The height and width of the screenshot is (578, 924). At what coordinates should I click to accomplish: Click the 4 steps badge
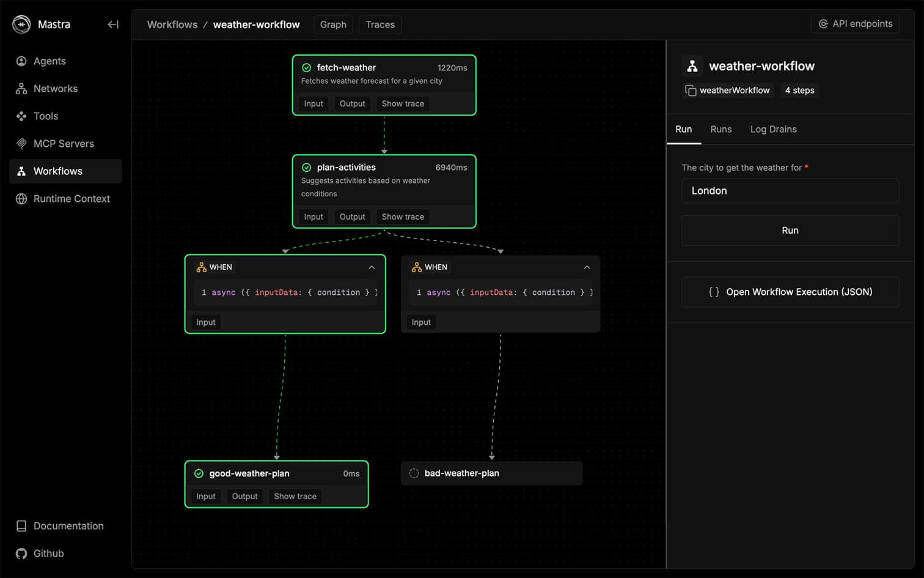[799, 91]
